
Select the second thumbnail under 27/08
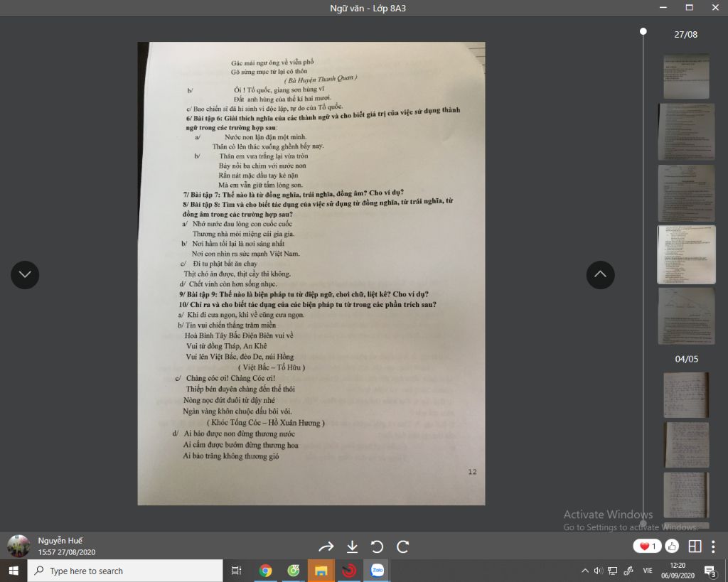coord(686,131)
